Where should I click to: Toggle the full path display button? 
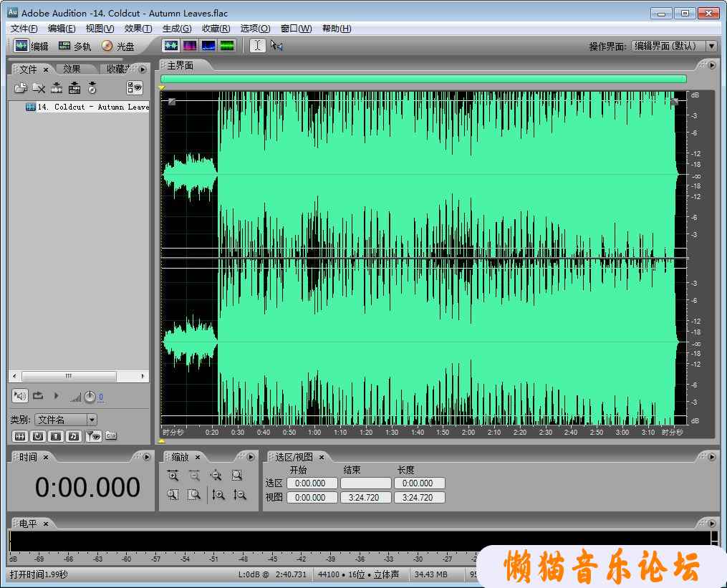[111, 435]
